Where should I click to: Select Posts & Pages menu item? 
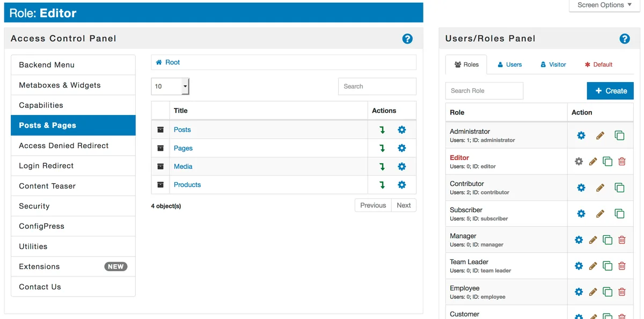tap(73, 125)
